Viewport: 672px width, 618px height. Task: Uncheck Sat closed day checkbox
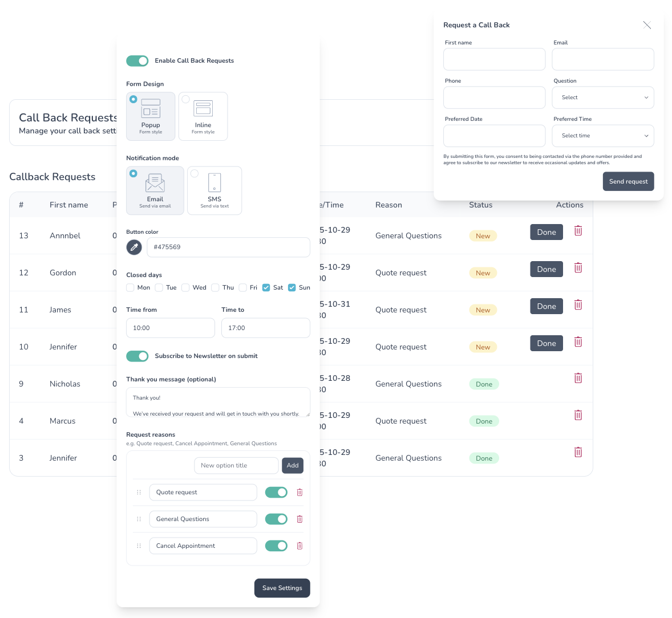[x=266, y=287]
